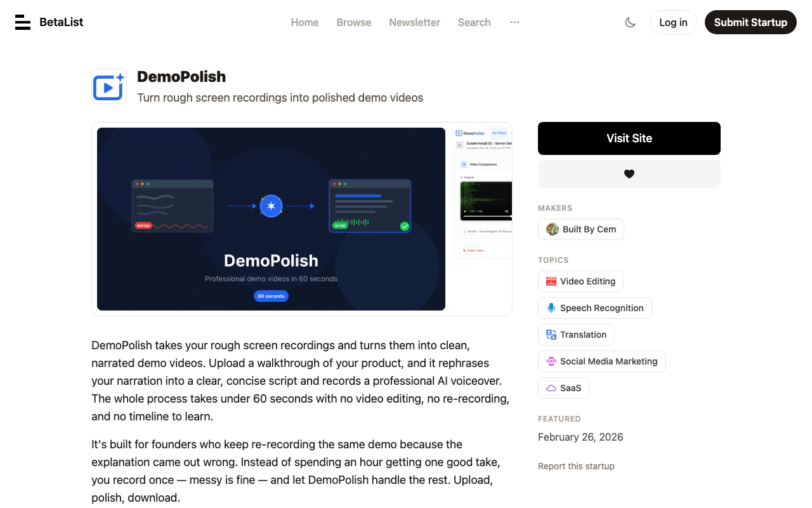Screen dimensions: 812x508
Task: Expand the three-dots more menu
Action: [x=514, y=22]
